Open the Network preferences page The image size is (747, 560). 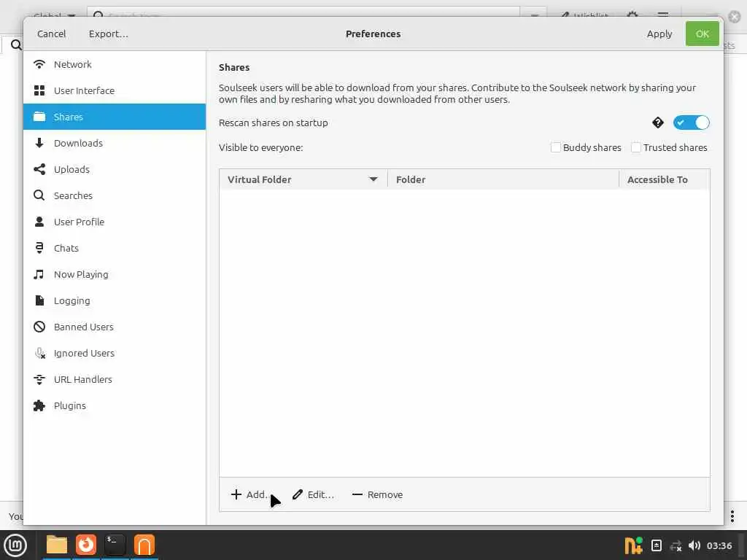point(115,64)
